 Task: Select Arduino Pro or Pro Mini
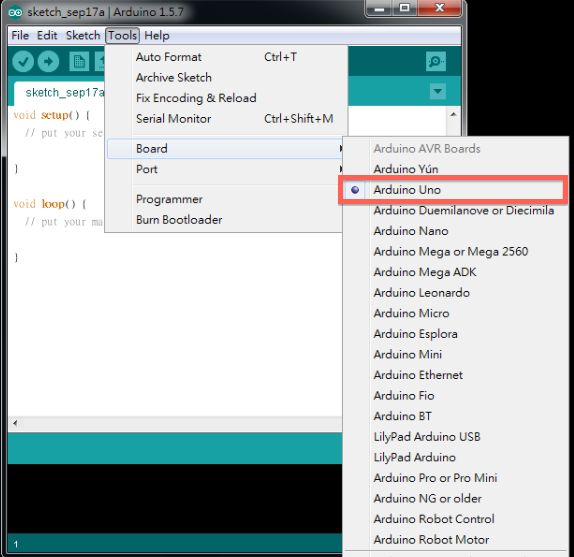pyautogui.click(x=455, y=478)
